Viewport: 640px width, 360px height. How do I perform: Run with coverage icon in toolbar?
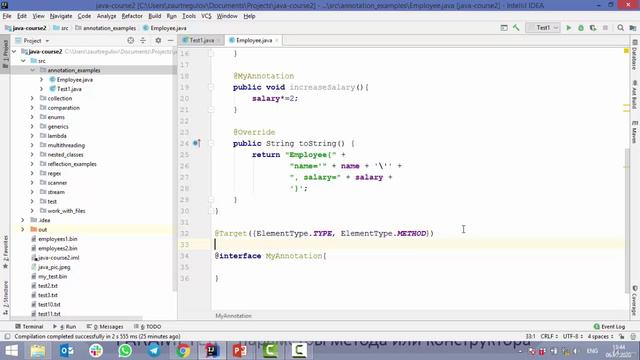[x=593, y=28]
